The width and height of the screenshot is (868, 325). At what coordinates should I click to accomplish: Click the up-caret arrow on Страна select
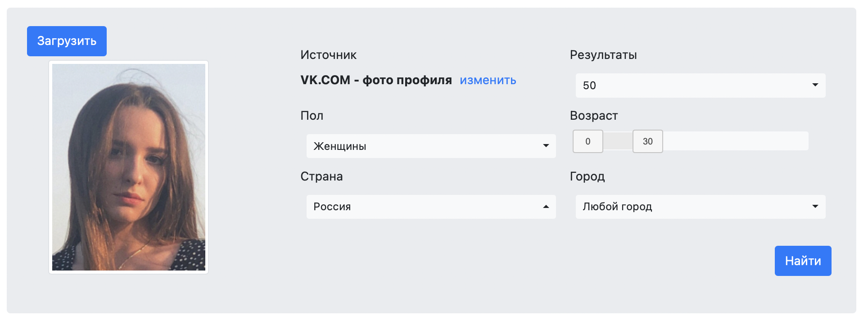point(546,206)
